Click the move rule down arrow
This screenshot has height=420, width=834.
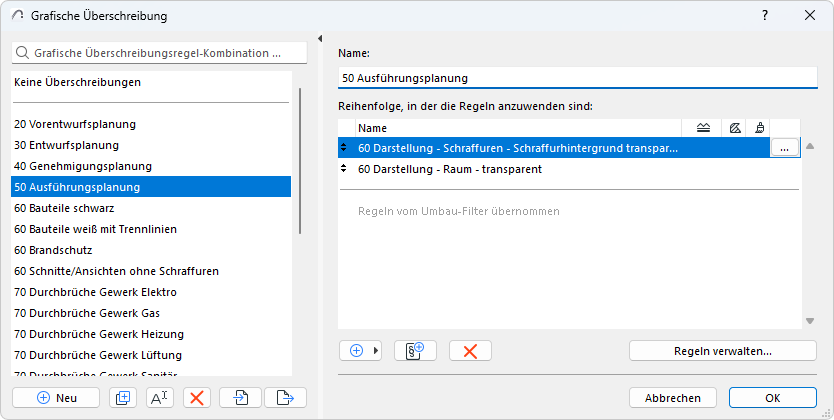[810, 321]
